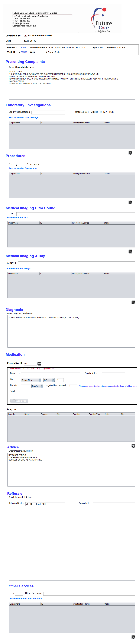Click into the Diagnosis details text area
The image size is (139, 644).
tap(71, 331)
